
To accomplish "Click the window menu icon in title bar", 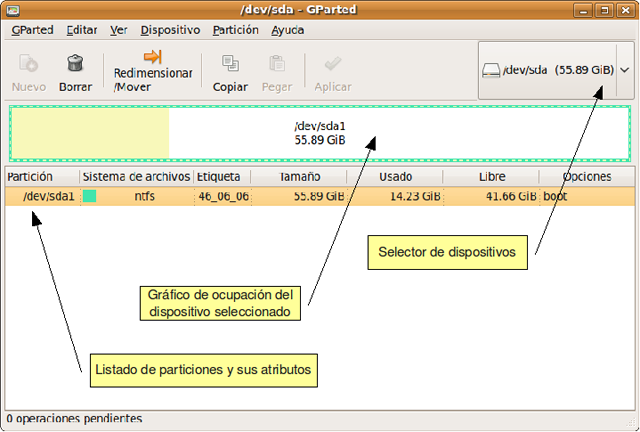I will coord(12,11).
